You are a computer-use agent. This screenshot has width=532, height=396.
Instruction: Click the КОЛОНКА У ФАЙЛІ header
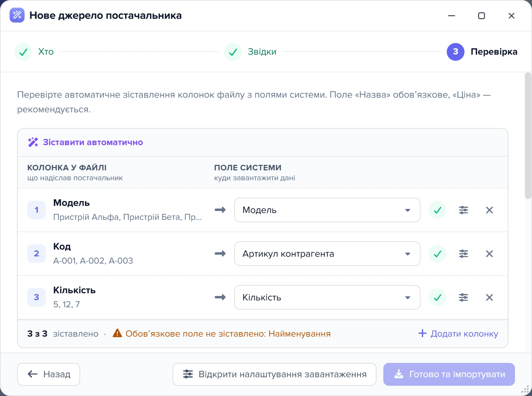(67, 168)
